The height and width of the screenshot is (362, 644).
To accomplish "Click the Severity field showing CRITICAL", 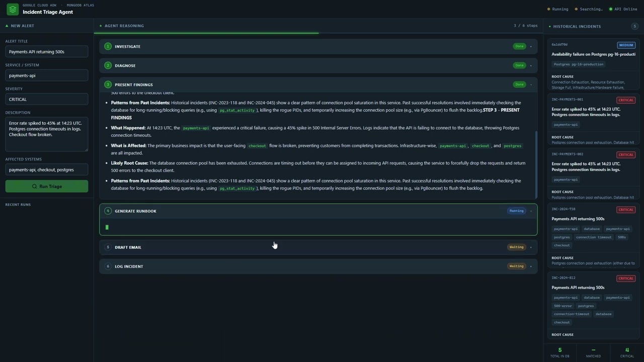I will pos(47,99).
